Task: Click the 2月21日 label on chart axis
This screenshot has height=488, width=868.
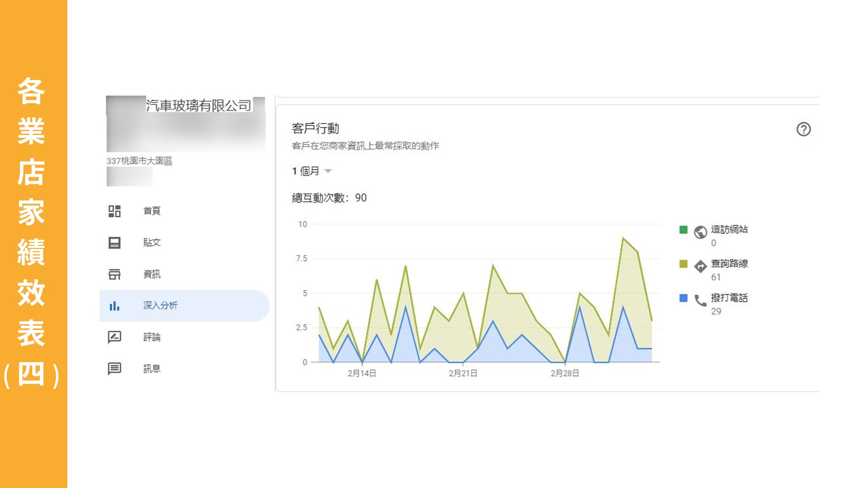Action: pos(463,373)
